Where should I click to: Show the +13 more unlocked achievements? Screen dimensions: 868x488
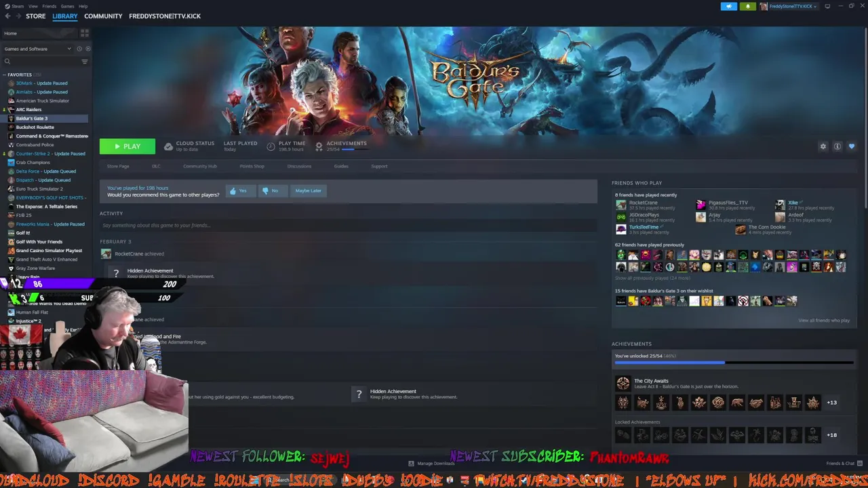832,403
